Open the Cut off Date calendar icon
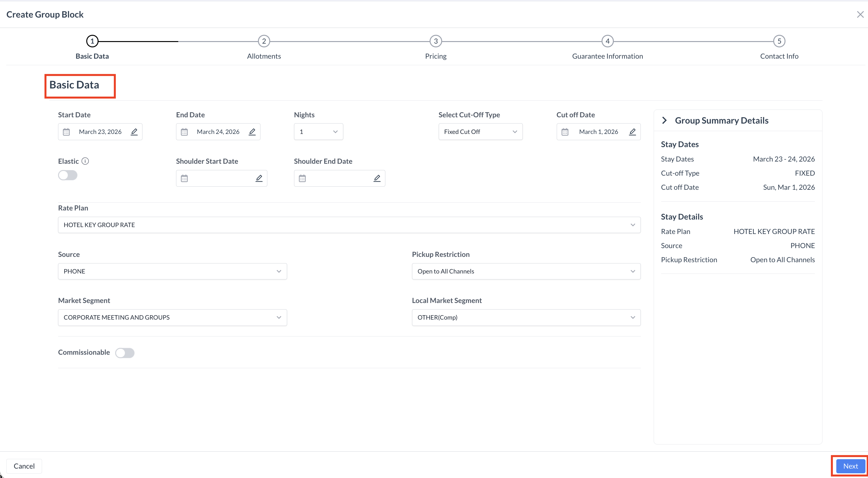Screen dimensions: 868x478 [565, 131]
